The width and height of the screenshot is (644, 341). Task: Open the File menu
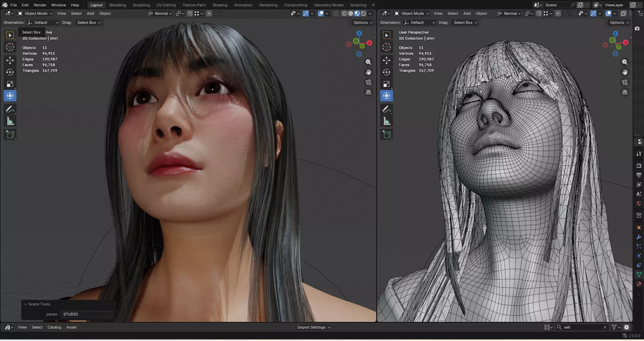[13, 5]
